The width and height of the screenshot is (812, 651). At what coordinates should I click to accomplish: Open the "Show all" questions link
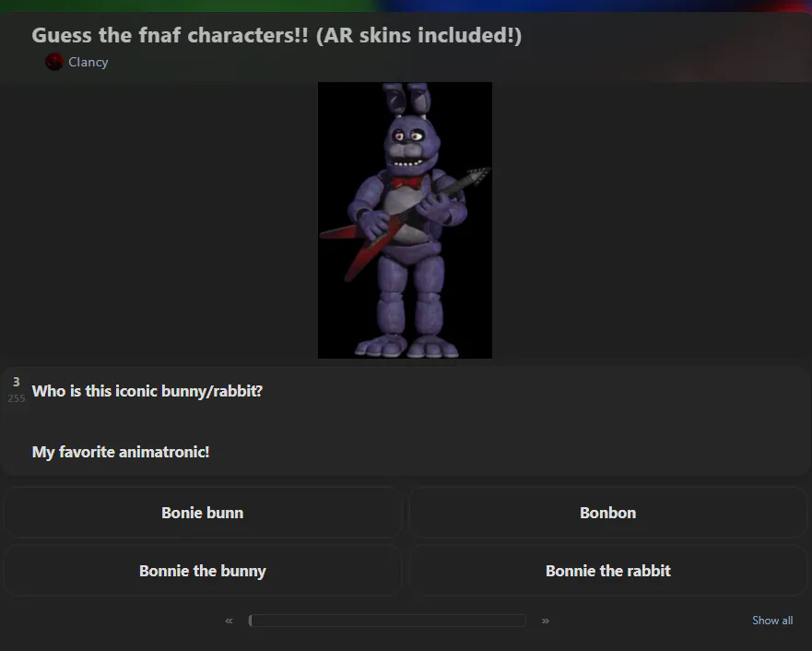click(x=772, y=621)
